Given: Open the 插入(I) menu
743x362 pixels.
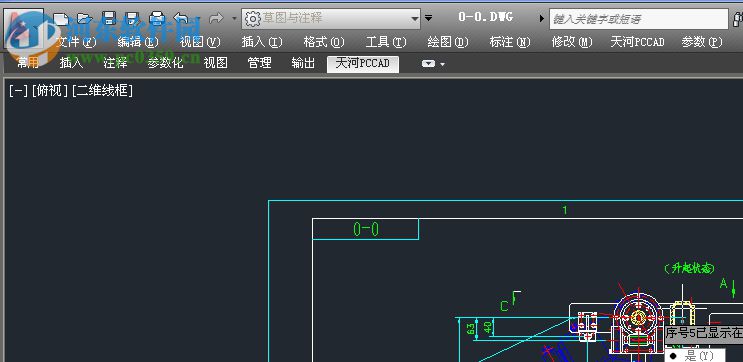Looking at the screenshot, I should tap(262, 42).
